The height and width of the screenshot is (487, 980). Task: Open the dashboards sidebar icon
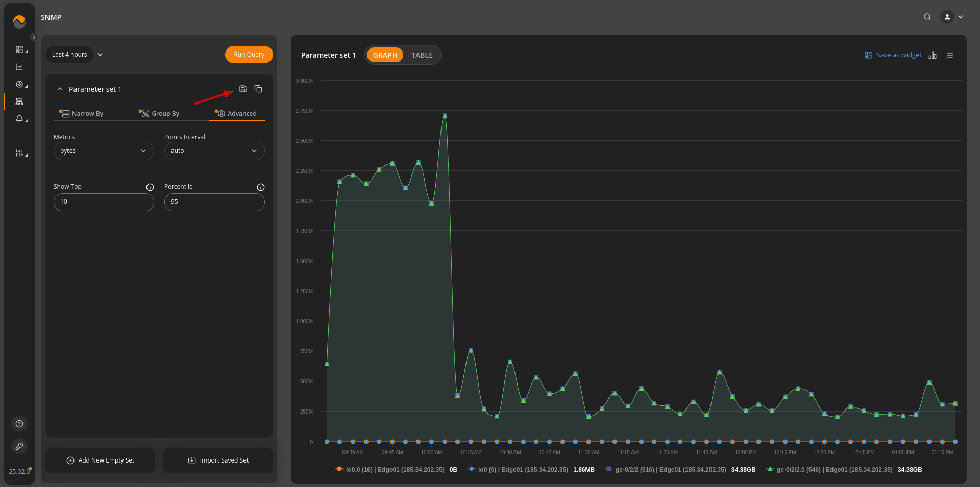pyautogui.click(x=19, y=49)
